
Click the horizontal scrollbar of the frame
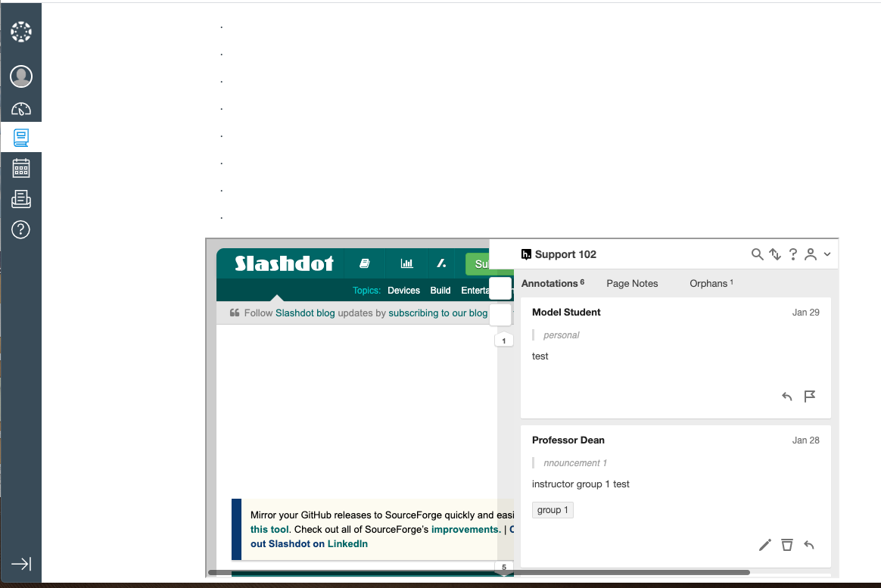[478, 573]
